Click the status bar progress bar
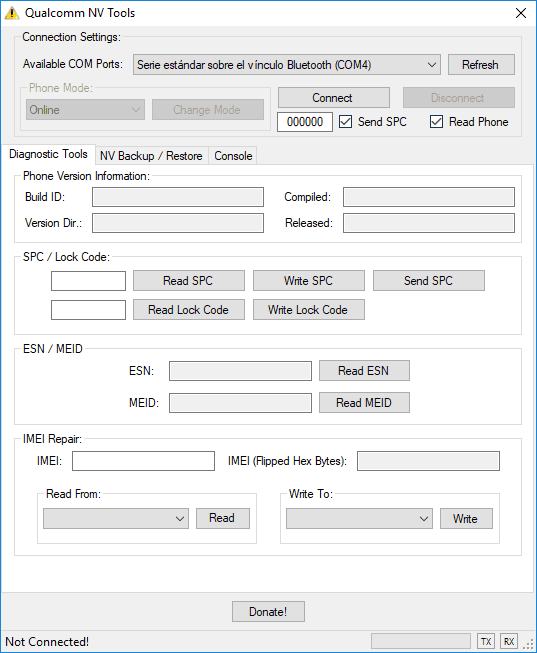The width and height of the screenshot is (537, 653). coord(421,641)
